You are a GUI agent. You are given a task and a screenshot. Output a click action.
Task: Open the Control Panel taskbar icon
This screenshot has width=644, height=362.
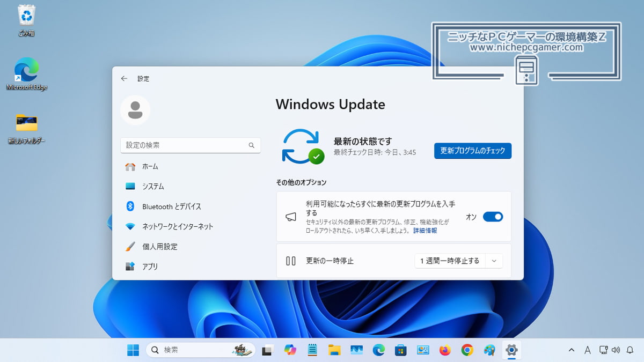pos(423,350)
